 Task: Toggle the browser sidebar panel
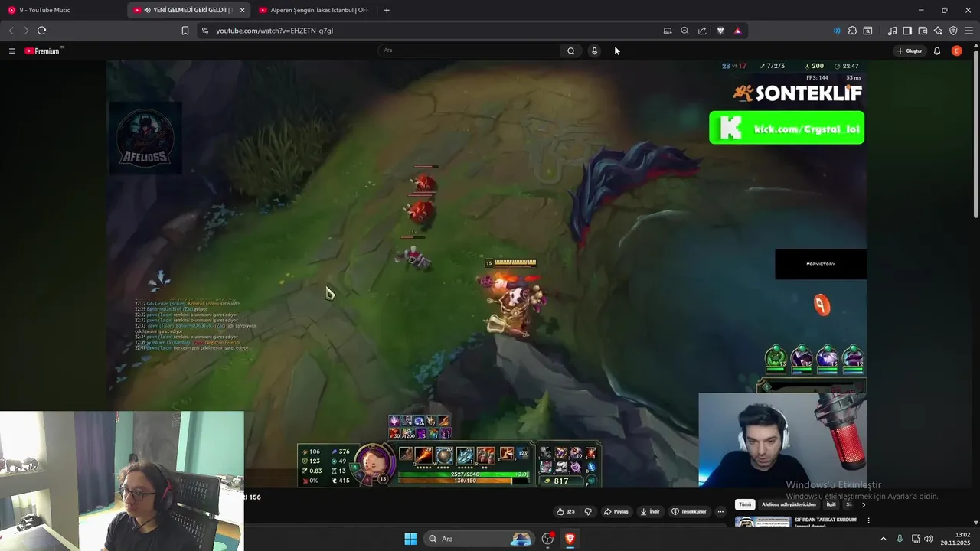[x=907, y=31]
